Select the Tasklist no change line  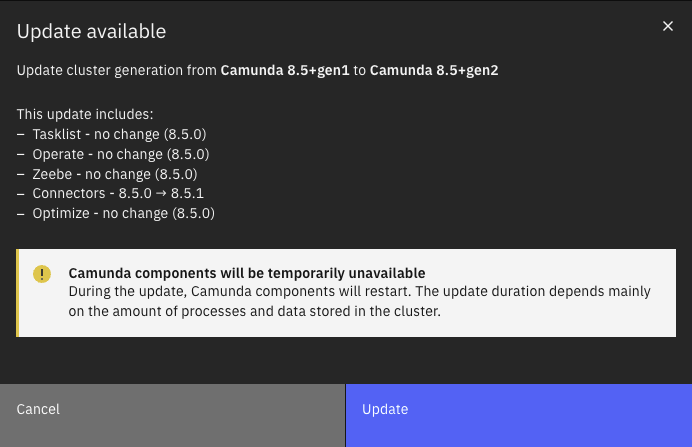tap(120, 133)
